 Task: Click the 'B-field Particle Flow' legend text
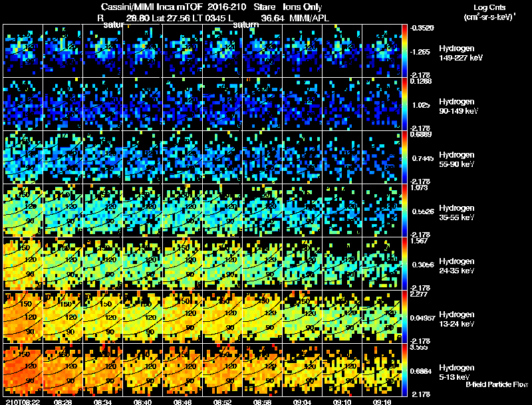pyautogui.click(x=497, y=384)
